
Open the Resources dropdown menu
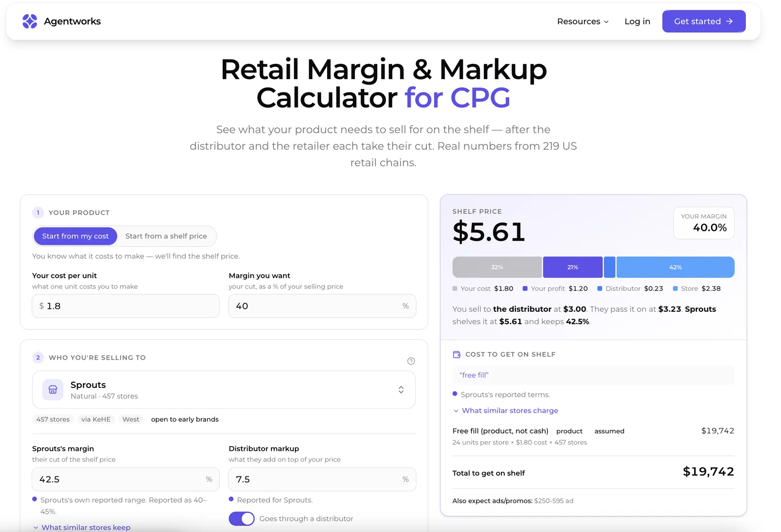point(583,21)
